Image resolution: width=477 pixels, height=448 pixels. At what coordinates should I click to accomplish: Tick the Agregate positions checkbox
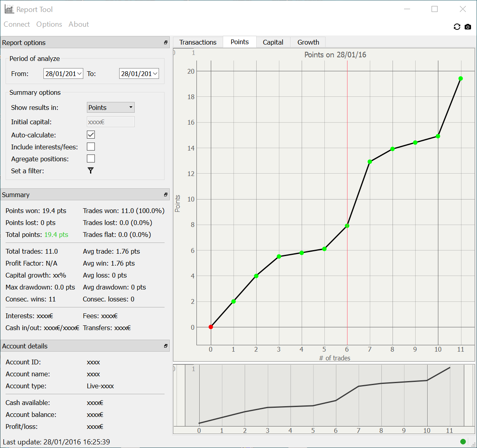[91, 159]
